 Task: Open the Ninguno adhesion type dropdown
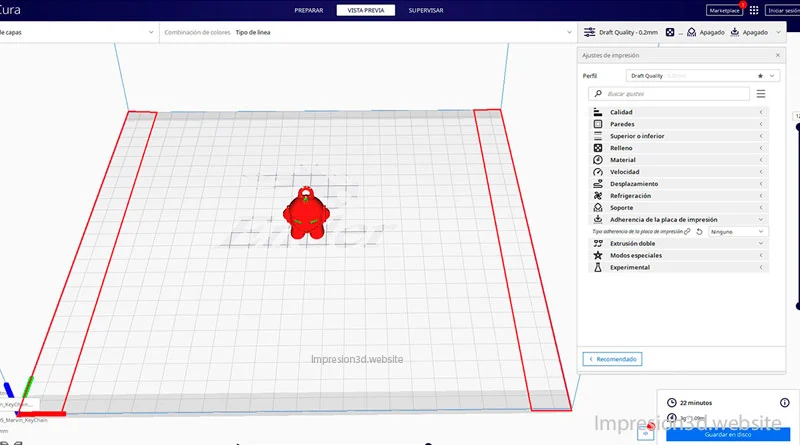(737, 232)
